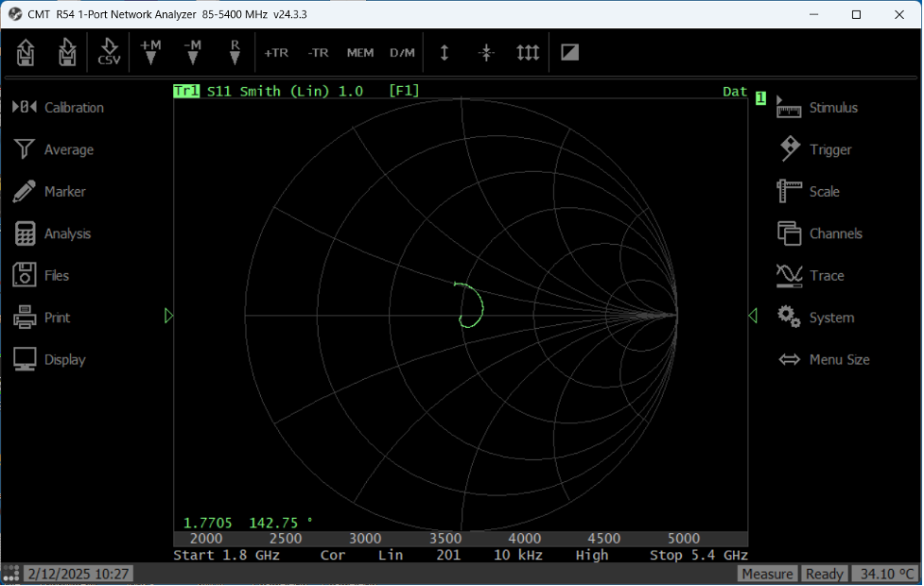Open the System menu
The height and width of the screenshot is (586, 924).
point(815,318)
